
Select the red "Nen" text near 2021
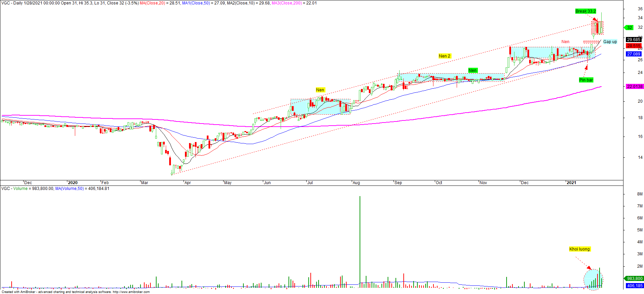click(x=565, y=42)
